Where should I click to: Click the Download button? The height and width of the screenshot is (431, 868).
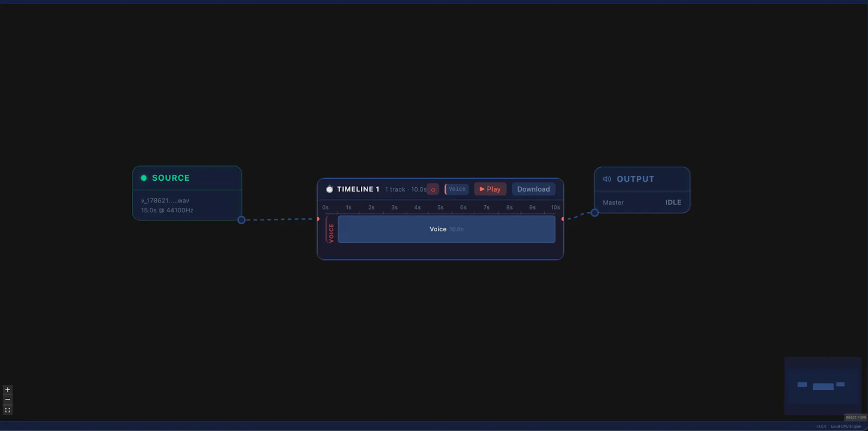(533, 189)
